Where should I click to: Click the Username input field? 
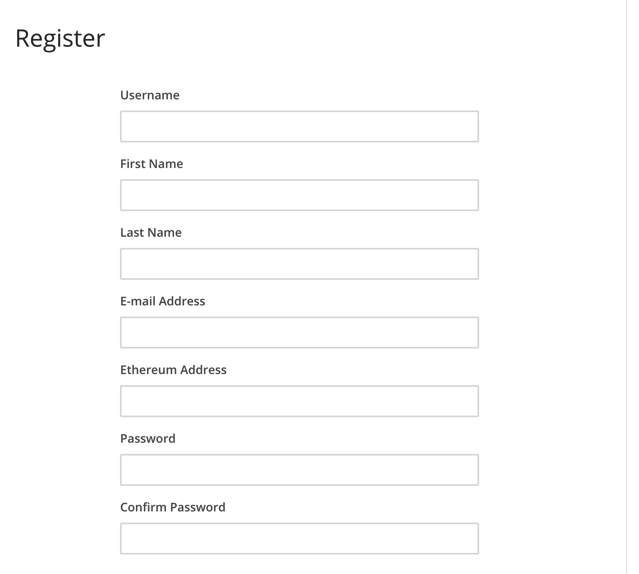(299, 126)
